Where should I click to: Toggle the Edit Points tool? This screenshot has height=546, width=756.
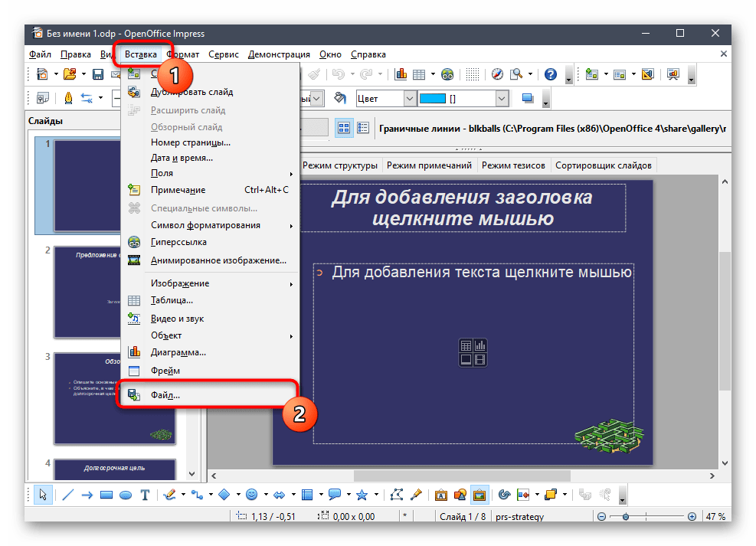[x=397, y=495]
